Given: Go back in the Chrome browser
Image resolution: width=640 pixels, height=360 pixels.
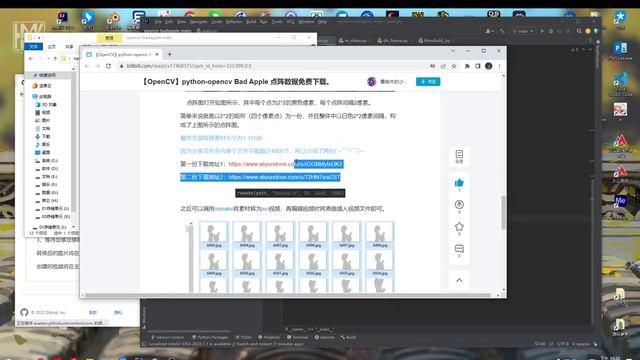Looking at the screenshot, I should pos(87,66).
